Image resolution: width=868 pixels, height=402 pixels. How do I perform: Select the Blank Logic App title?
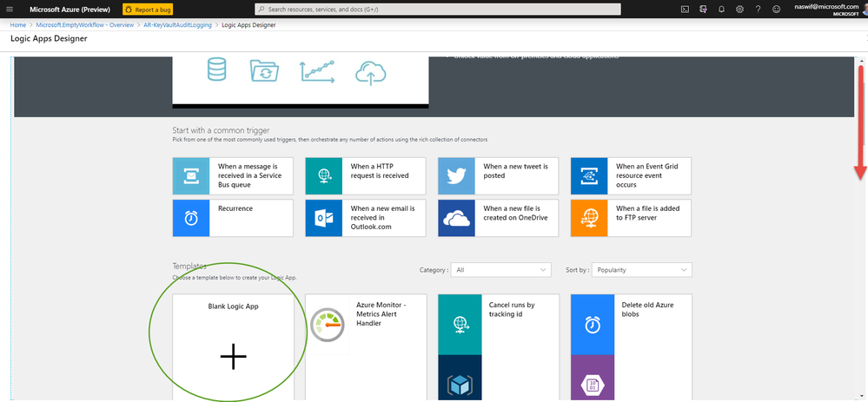tap(233, 306)
